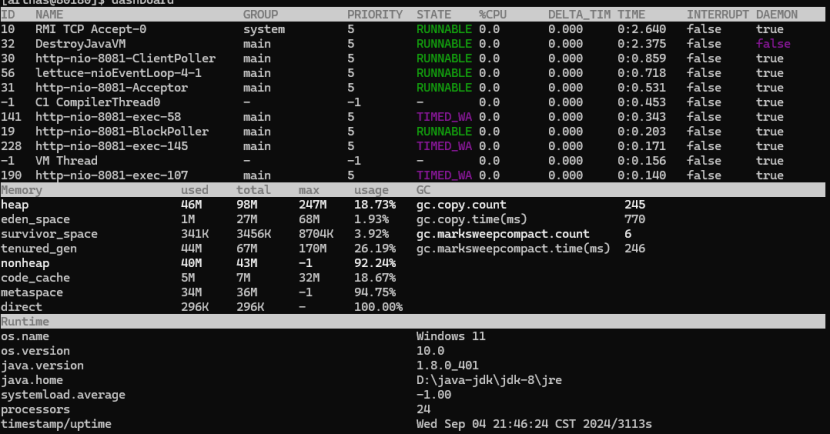
Task: Click the 'code_cache' row label
Action: (35, 278)
